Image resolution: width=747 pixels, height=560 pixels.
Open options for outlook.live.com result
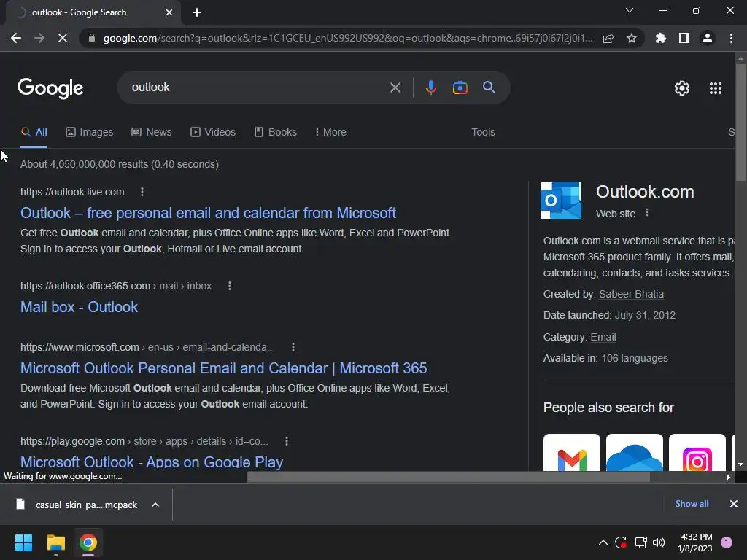coord(142,192)
